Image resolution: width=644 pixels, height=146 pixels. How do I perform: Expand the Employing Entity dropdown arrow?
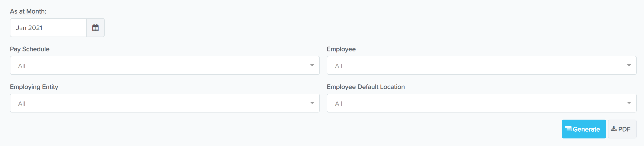(312, 103)
